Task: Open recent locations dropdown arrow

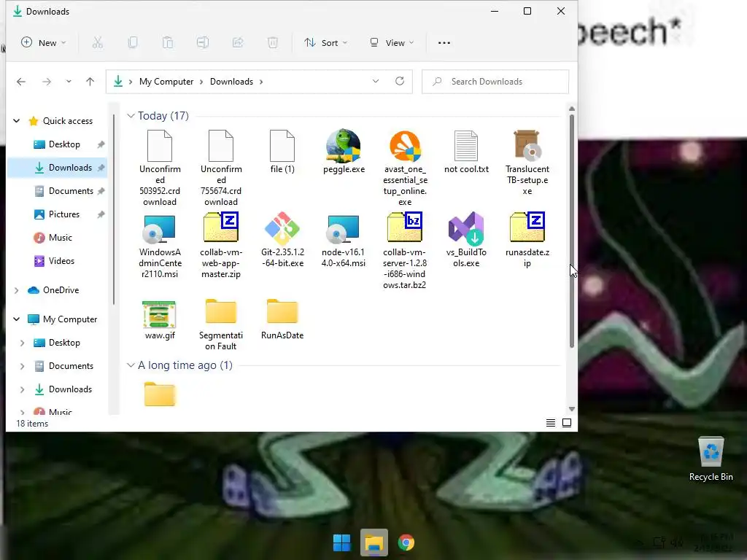Action: (x=69, y=82)
